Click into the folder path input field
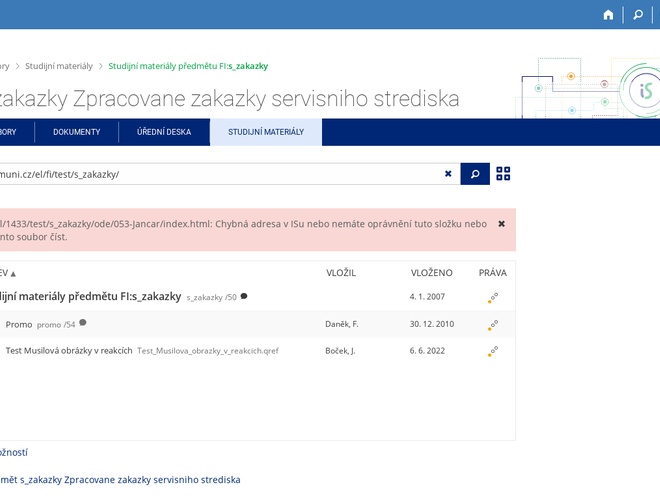The height and width of the screenshot is (500, 660). click(x=220, y=174)
